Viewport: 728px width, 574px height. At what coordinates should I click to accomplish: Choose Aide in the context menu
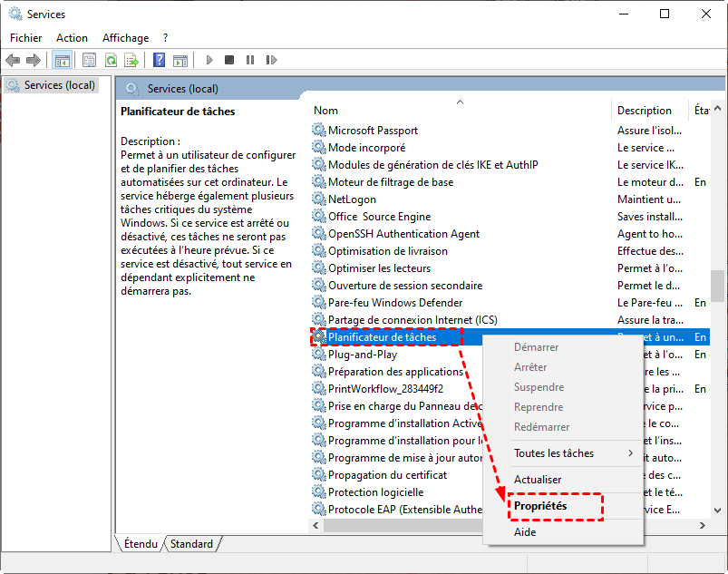[x=525, y=532]
